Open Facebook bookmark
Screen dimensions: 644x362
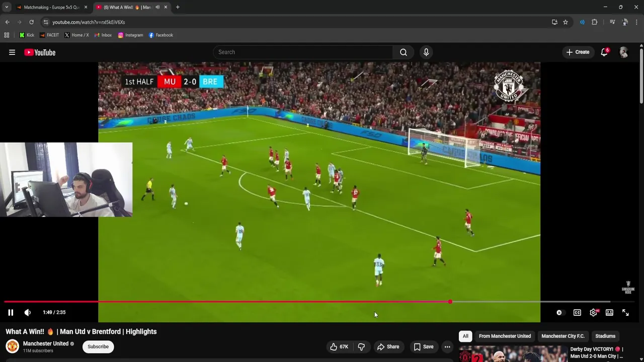tap(161, 35)
